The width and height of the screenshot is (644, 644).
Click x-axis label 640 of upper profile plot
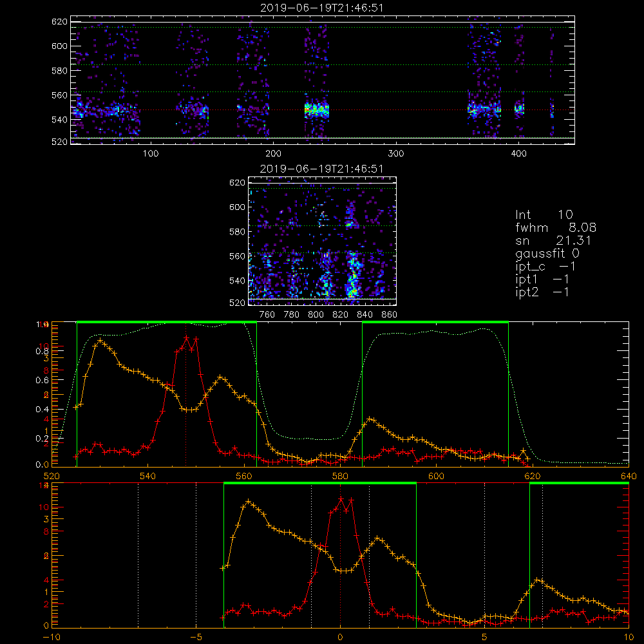(x=629, y=476)
